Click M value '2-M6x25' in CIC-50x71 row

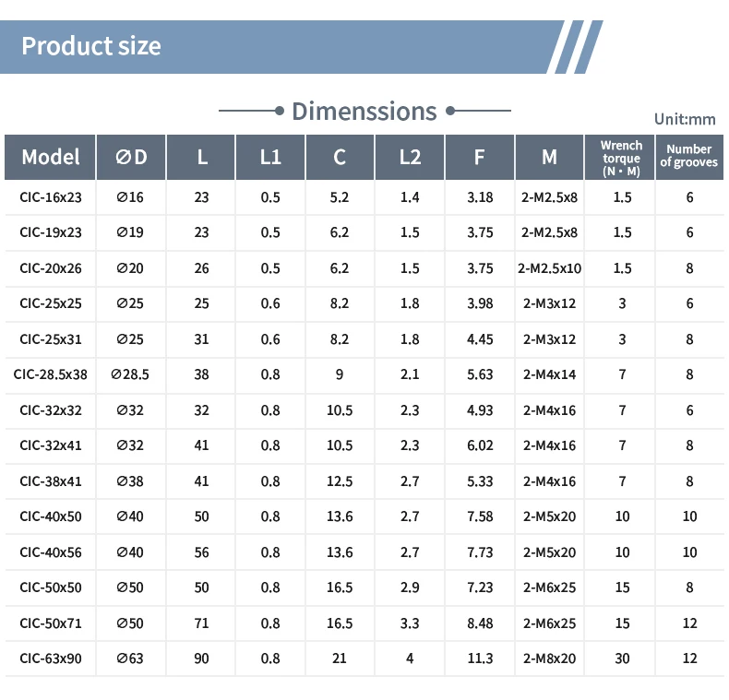[x=550, y=623]
